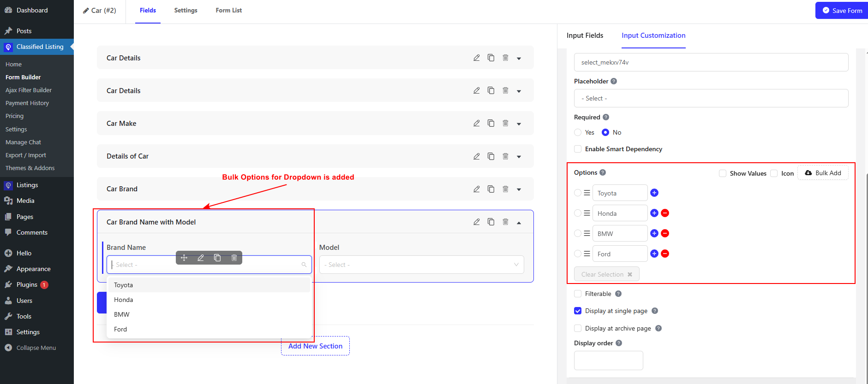
Task: Open Ajax Filter Builder submenu item
Action: (x=29, y=90)
